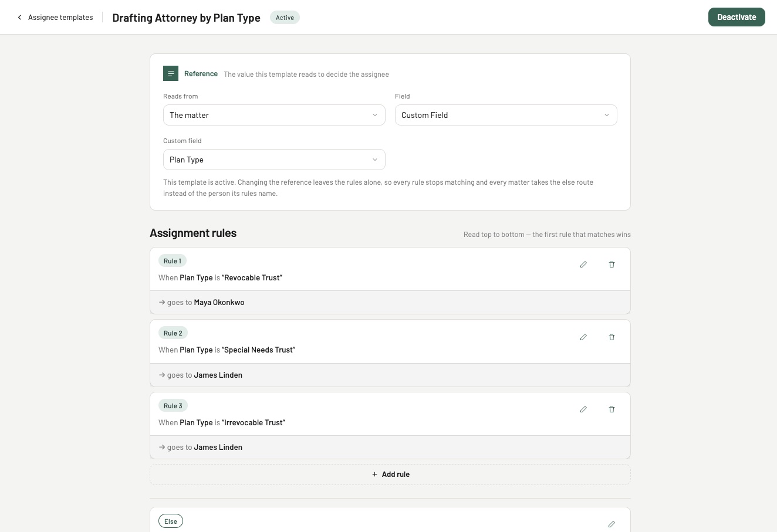Click assignee James Linden in Rule 3

pyautogui.click(x=218, y=447)
